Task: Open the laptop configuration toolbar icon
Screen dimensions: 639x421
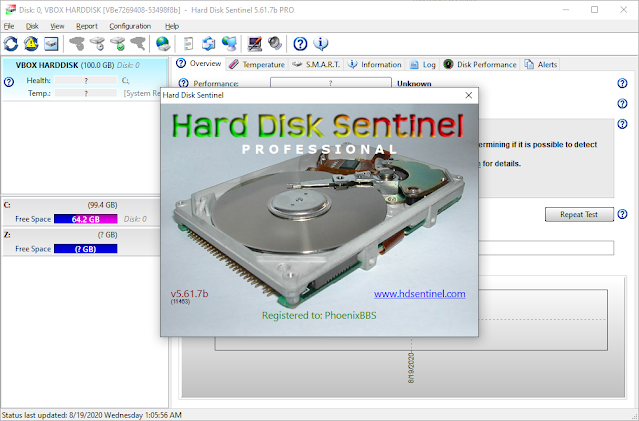Action: tap(255, 44)
